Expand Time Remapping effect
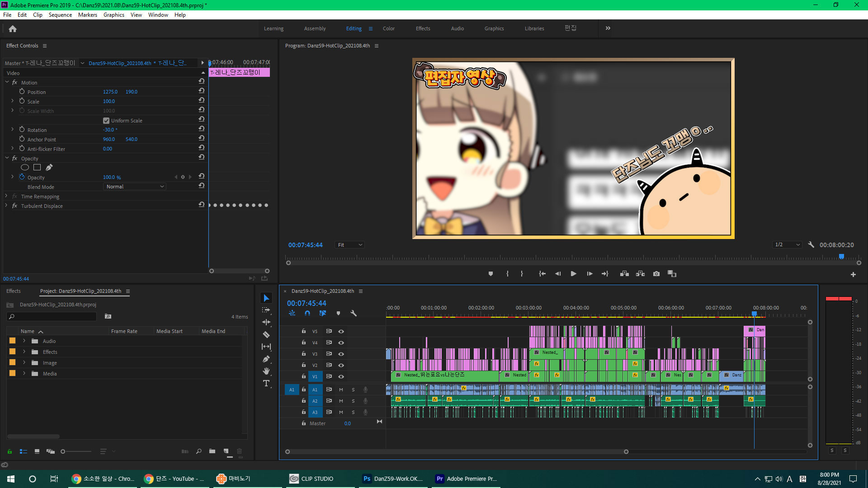Viewport: 868px width, 488px height. coord(6,196)
